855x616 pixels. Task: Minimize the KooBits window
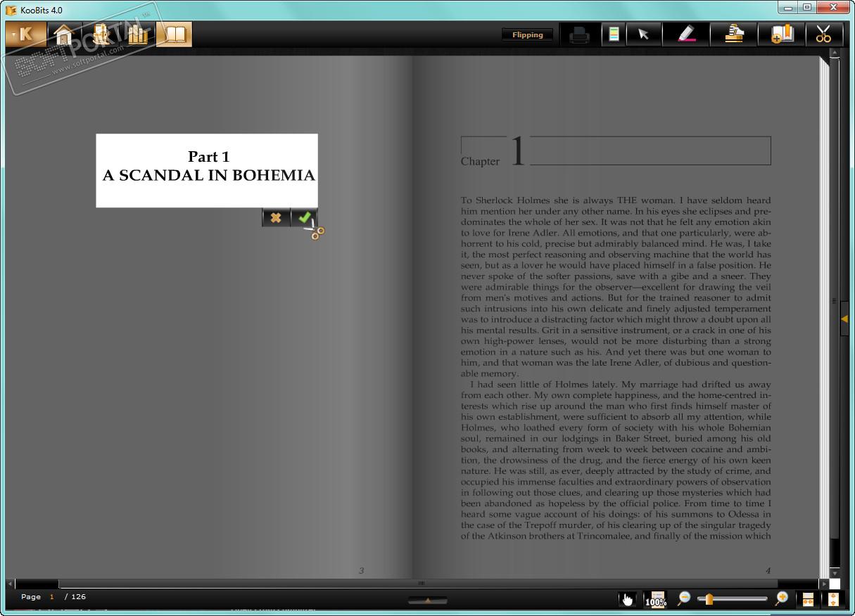click(787, 8)
